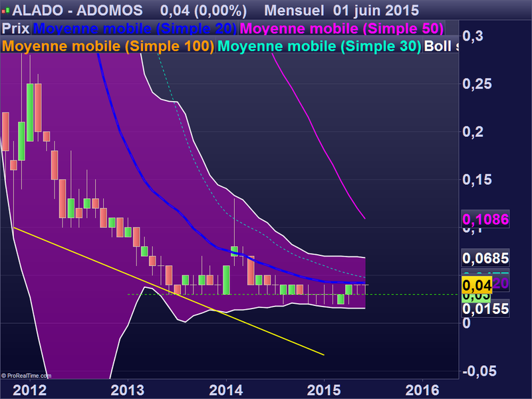Click the -0,05 price axis label
The height and width of the screenshot is (399, 532).
point(479,371)
